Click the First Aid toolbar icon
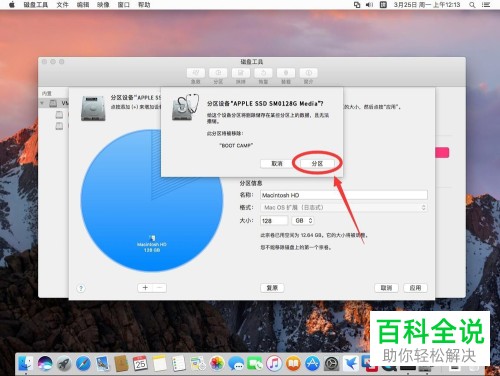Image resolution: width=500 pixels, height=376 pixels. [196, 73]
